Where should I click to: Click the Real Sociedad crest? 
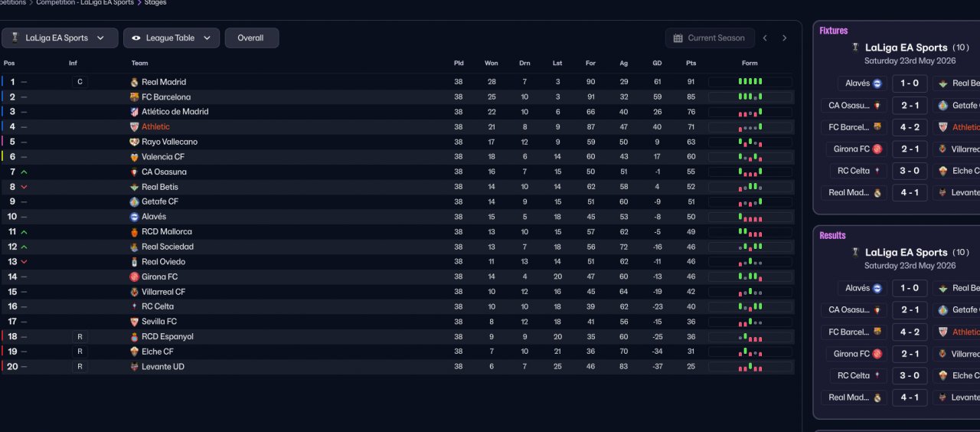pyautogui.click(x=135, y=247)
